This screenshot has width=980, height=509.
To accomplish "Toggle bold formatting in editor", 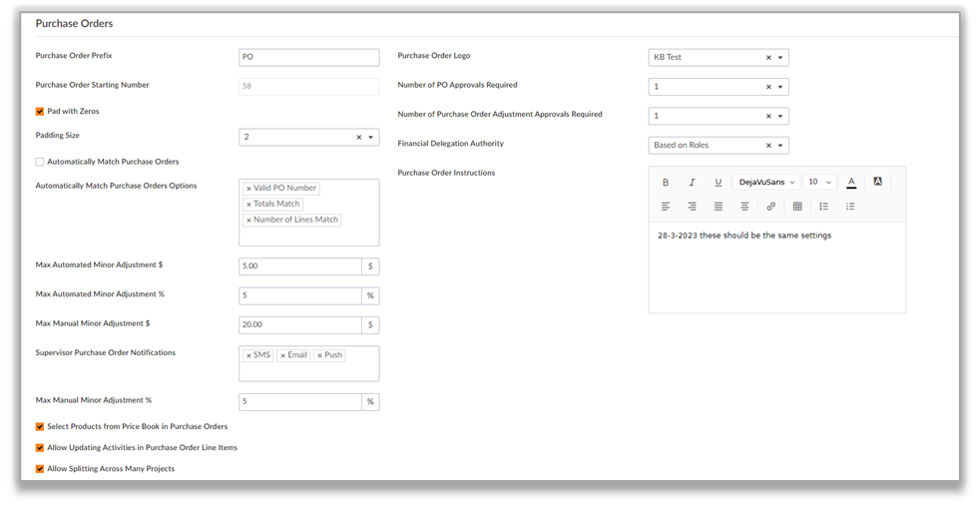I will (666, 182).
